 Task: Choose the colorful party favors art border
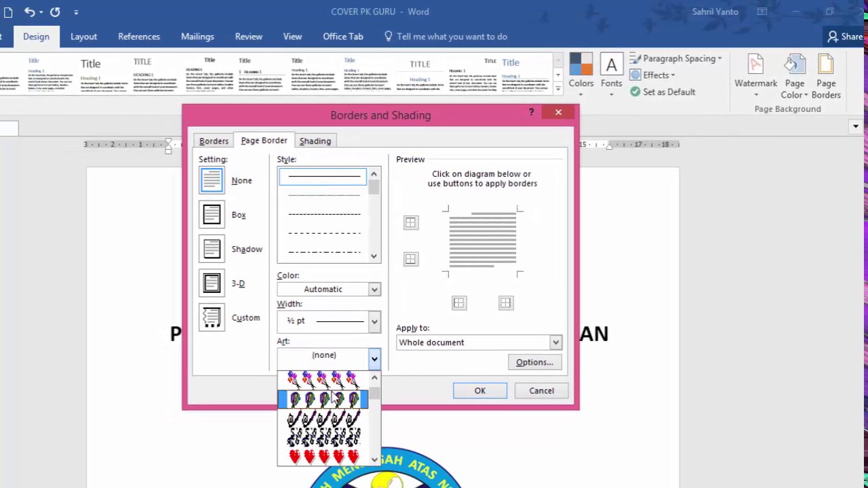tap(323, 380)
